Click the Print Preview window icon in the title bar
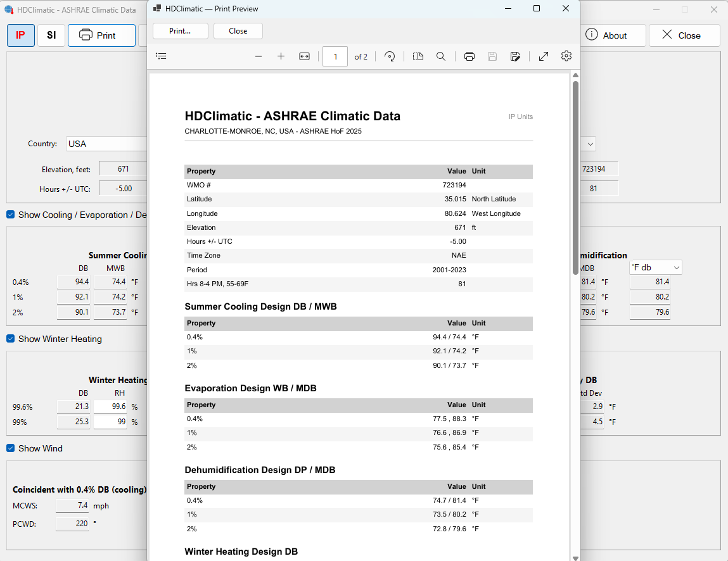This screenshot has width=728, height=561. [157, 8]
